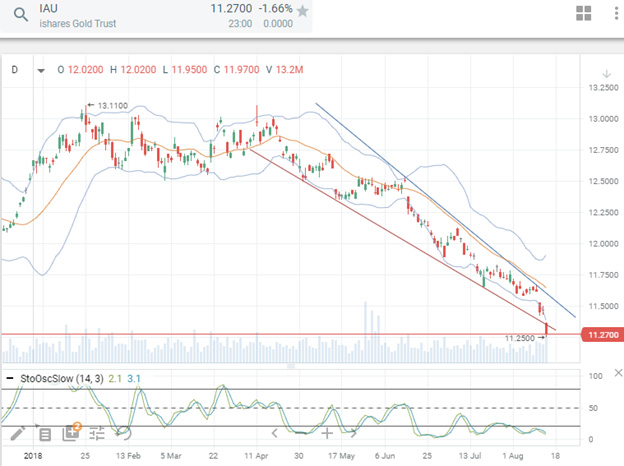This screenshot has width=624, height=466.
Task: Remove the StoOscSlow indicator with its X
Action: pyautogui.click(x=618, y=373)
